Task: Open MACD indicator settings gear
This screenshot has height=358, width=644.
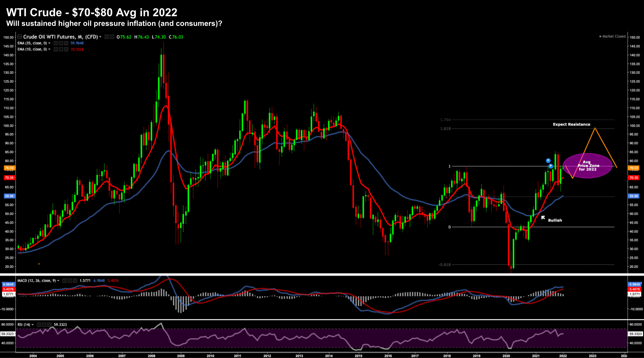Action: click(x=70, y=281)
